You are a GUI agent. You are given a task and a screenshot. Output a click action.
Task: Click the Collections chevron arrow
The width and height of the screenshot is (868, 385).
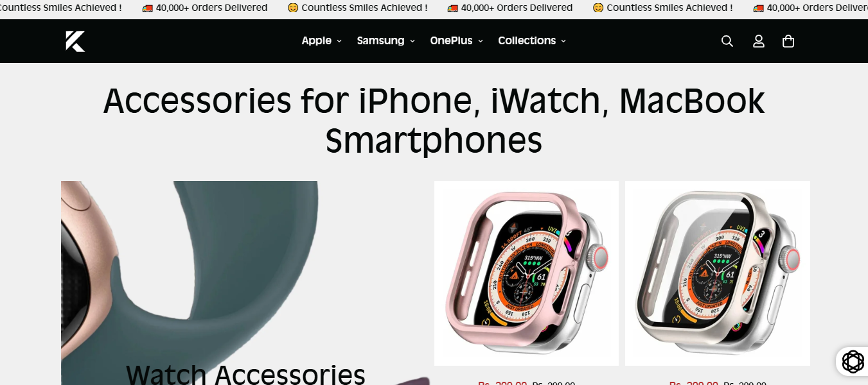click(x=563, y=41)
